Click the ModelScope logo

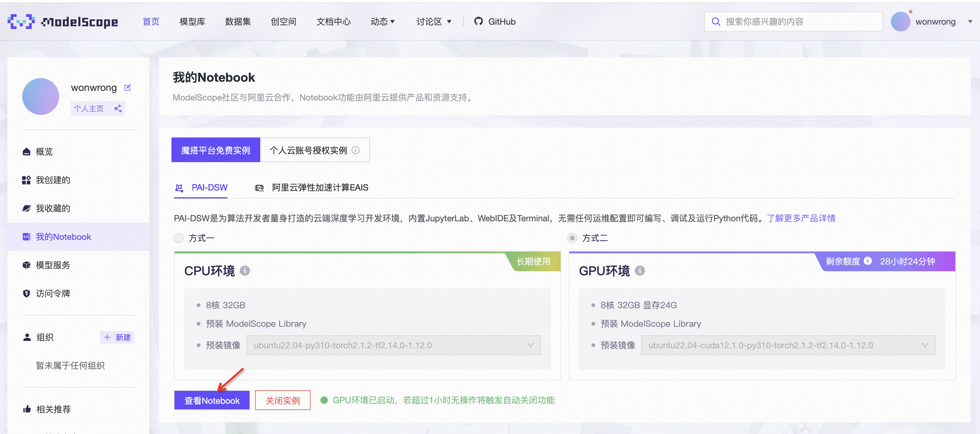click(x=63, y=22)
